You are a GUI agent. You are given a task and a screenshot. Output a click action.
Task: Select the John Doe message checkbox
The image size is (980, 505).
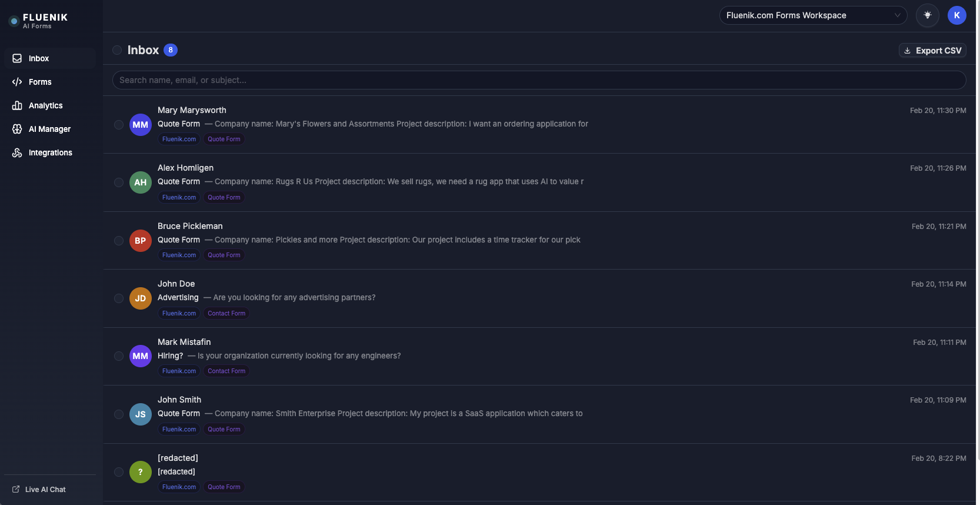pyautogui.click(x=119, y=298)
